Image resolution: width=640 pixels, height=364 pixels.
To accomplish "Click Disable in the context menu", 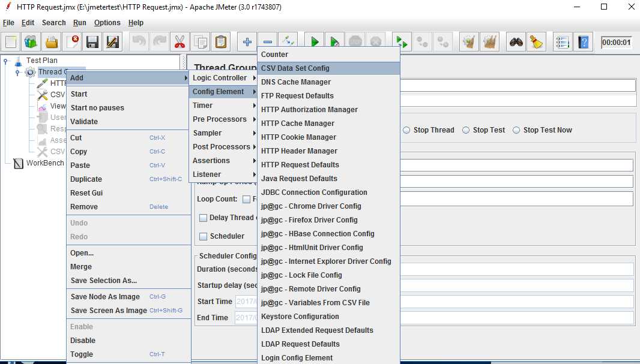I will [128, 341].
